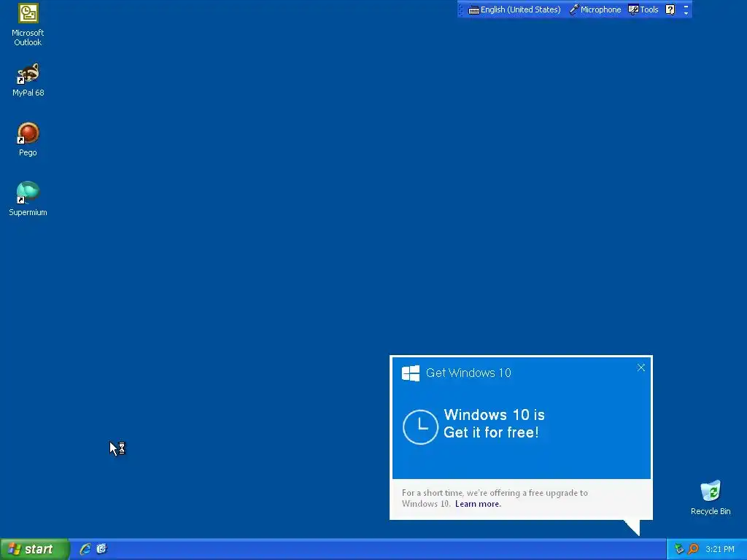Screen dimensions: 747x560
Task: Click the 3:21 PM taskbar clock
Action: click(720, 549)
